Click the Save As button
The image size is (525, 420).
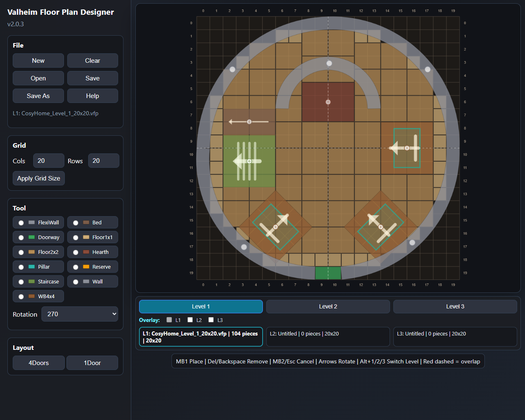38,96
